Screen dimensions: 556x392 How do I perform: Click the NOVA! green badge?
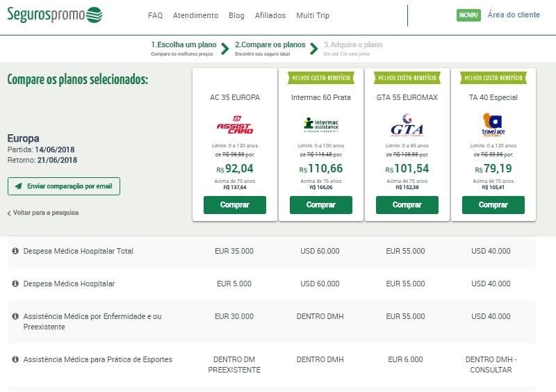point(468,15)
